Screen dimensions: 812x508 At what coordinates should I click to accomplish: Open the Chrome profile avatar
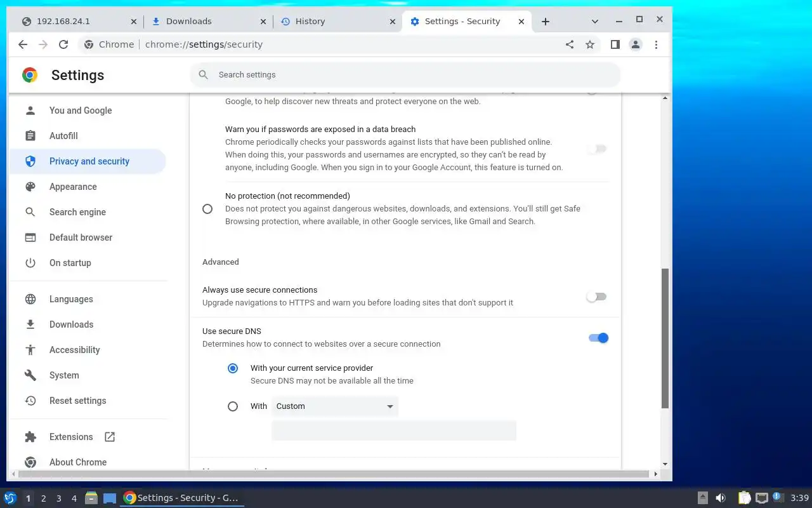click(635, 44)
